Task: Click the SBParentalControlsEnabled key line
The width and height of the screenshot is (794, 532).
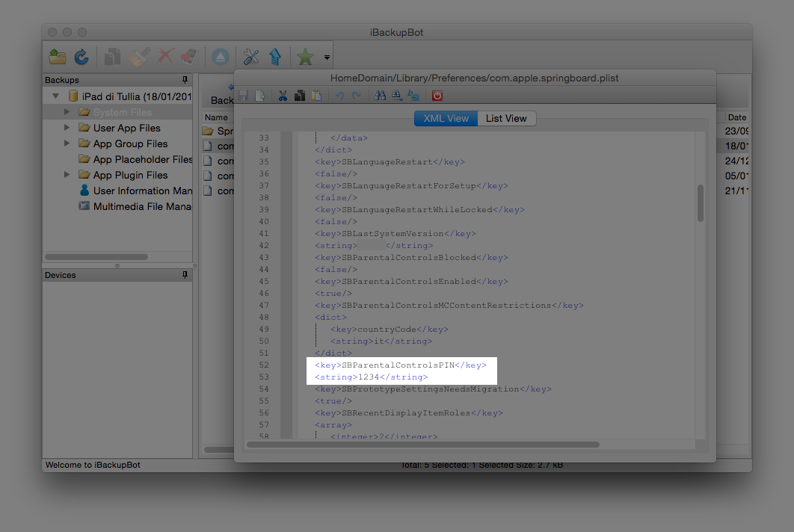Action: (x=411, y=282)
